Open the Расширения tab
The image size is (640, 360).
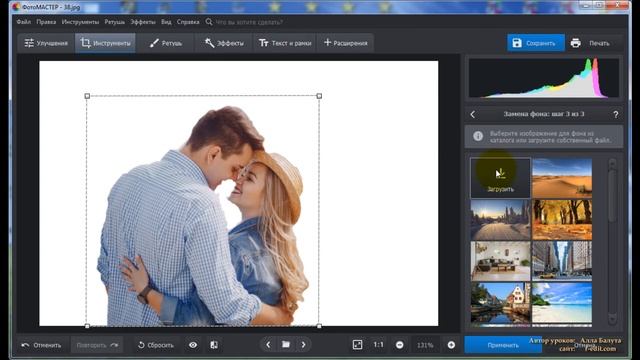click(345, 43)
